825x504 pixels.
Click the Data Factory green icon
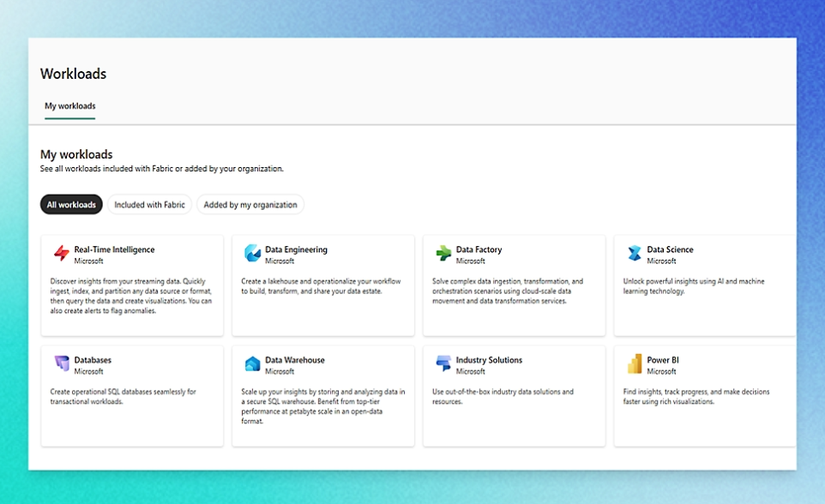[443, 254]
